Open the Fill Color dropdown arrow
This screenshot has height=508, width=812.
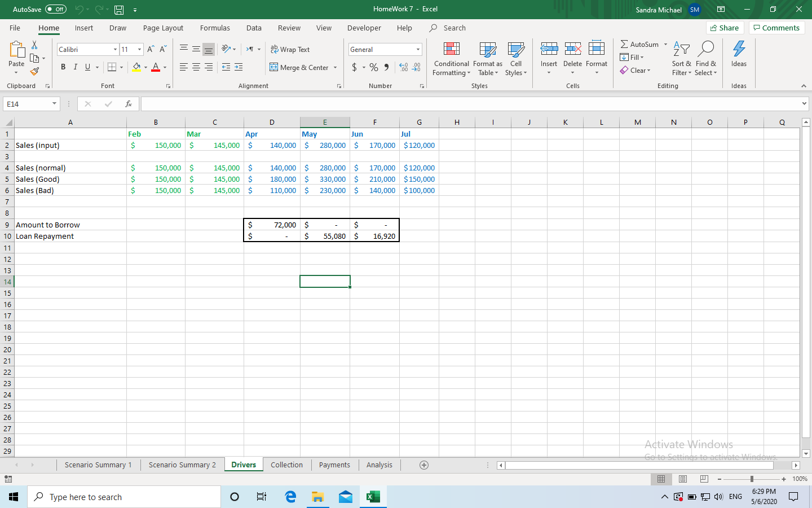pyautogui.click(x=145, y=67)
